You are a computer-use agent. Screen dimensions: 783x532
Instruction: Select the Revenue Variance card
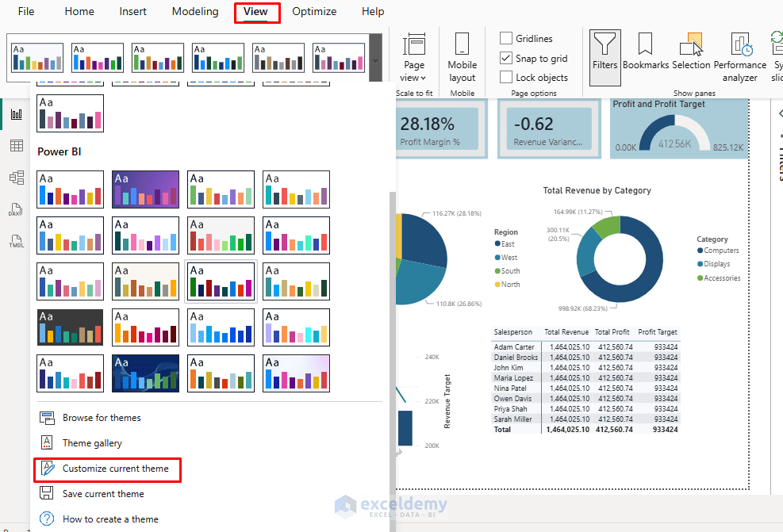(549, 129)
